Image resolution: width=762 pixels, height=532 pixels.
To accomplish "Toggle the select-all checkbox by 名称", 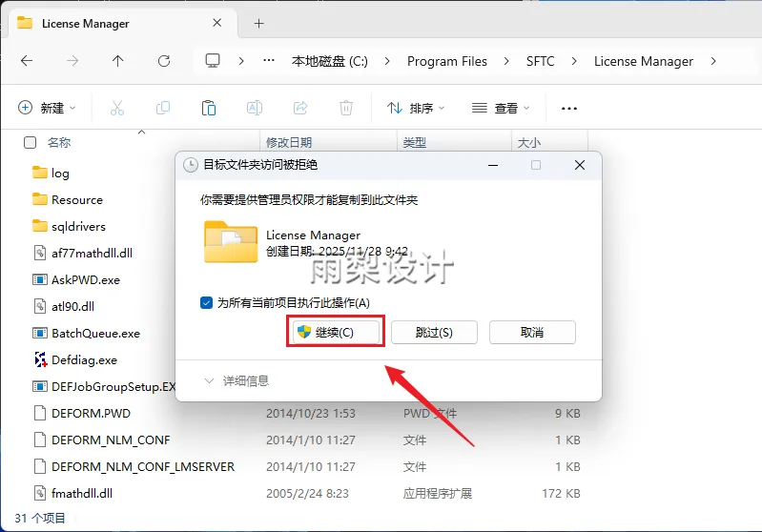I will 31,142.
